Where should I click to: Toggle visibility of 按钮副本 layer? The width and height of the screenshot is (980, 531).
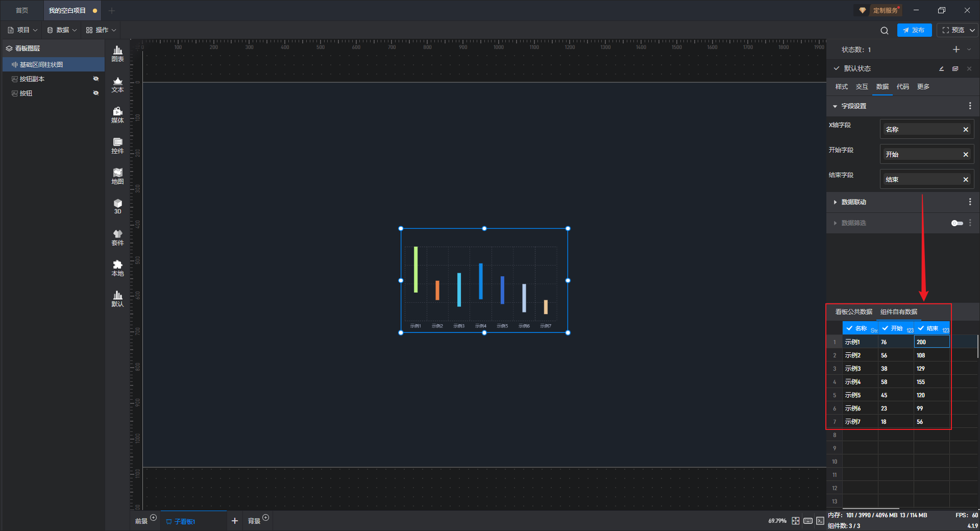pos(95,79)
